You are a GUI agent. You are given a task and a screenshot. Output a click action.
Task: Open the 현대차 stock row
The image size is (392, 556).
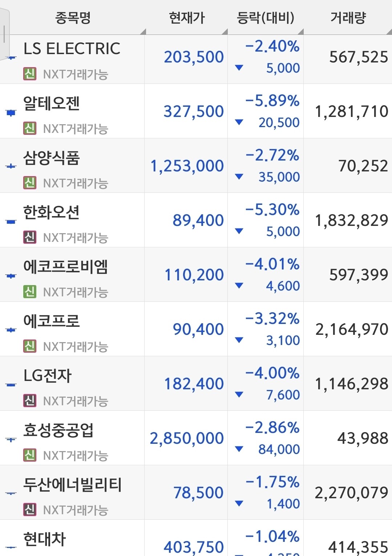click(x=196, y=538)
